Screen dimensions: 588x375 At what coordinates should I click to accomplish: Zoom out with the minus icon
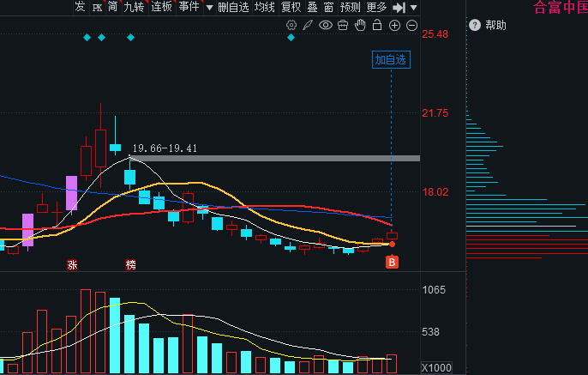point(411,26)
